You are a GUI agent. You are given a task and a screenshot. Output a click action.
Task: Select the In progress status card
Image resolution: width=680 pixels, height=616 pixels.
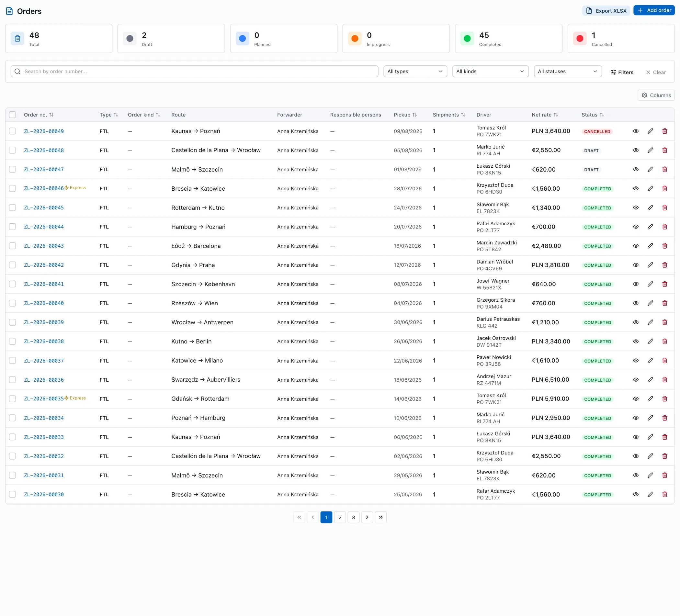click(x=396, y=39)
